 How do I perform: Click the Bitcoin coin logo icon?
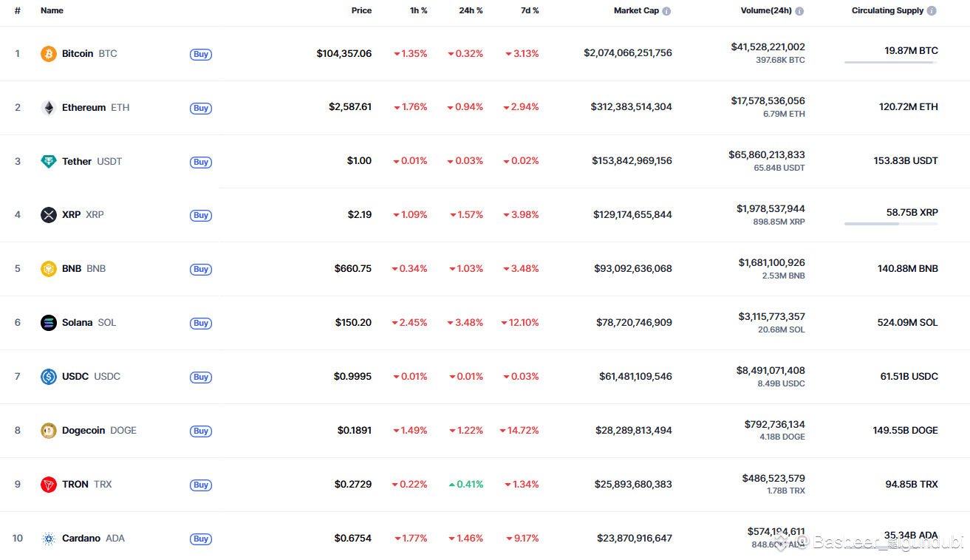[x=49, y=54]
